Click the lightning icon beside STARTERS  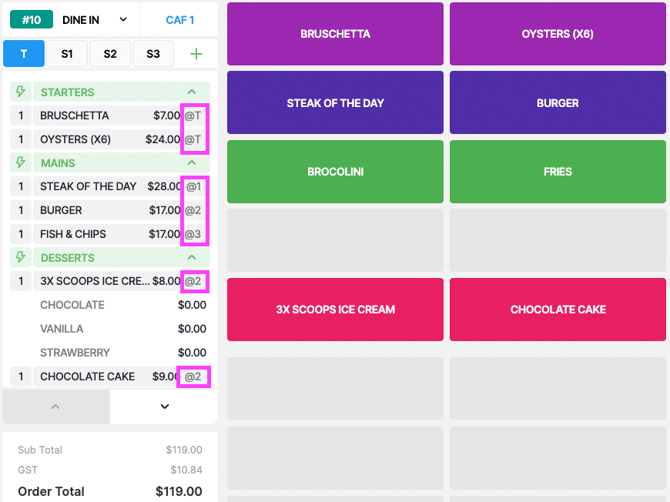pos(21,91)
